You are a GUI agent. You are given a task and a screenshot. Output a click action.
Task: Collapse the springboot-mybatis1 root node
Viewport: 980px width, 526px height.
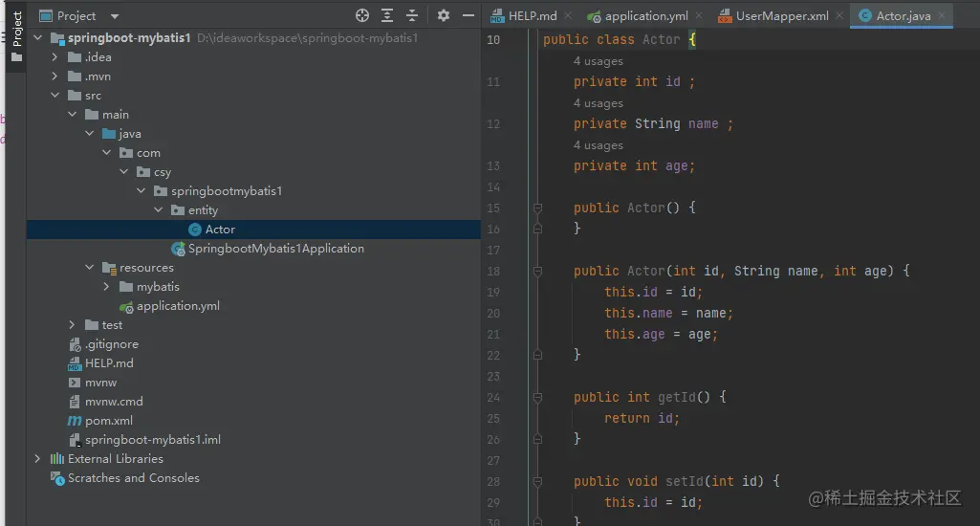38,37
